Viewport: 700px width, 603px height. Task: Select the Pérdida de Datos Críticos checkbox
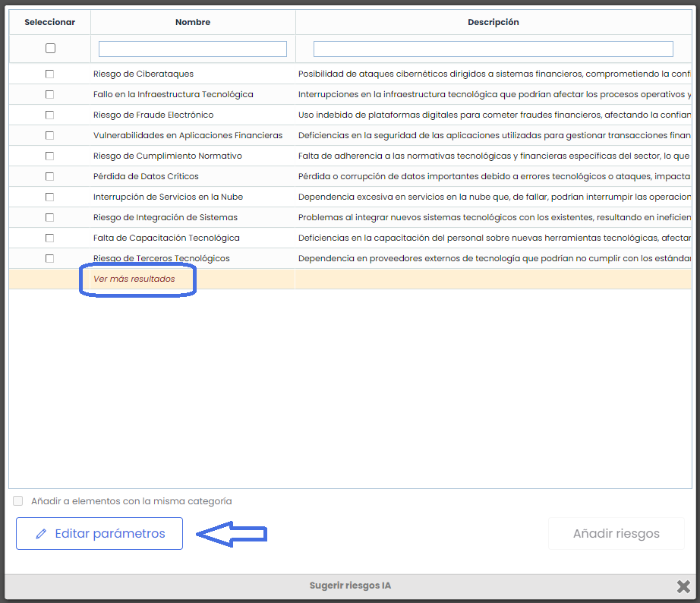coord(50,176)
